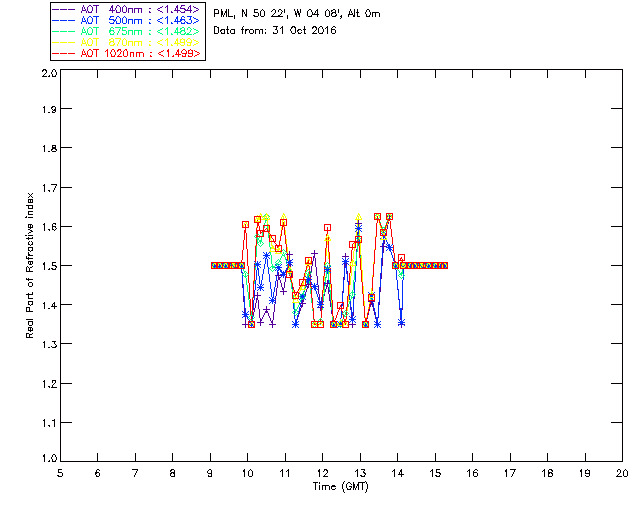The height and width of the screenshot is (512, 640).
Task: Click the x-axis label 14
Action: 398,473
